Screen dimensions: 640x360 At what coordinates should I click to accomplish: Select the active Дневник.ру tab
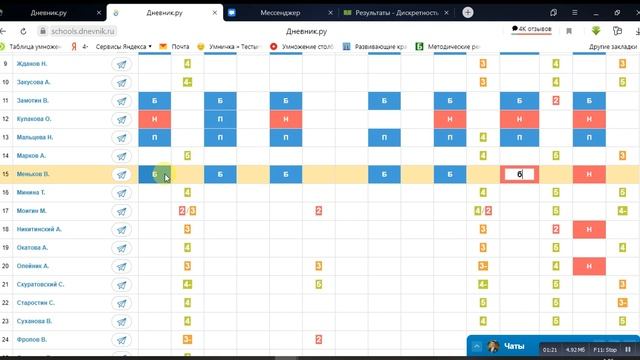point(164,13)
